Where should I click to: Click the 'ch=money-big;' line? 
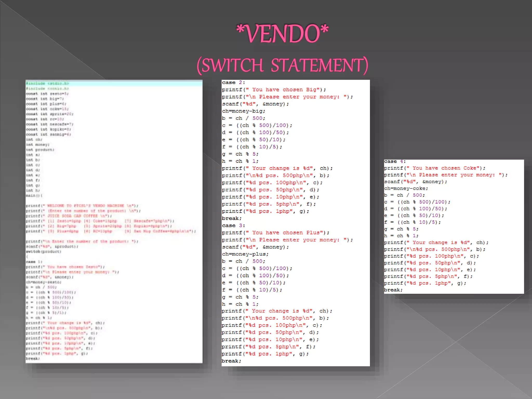tap(244, 111)
